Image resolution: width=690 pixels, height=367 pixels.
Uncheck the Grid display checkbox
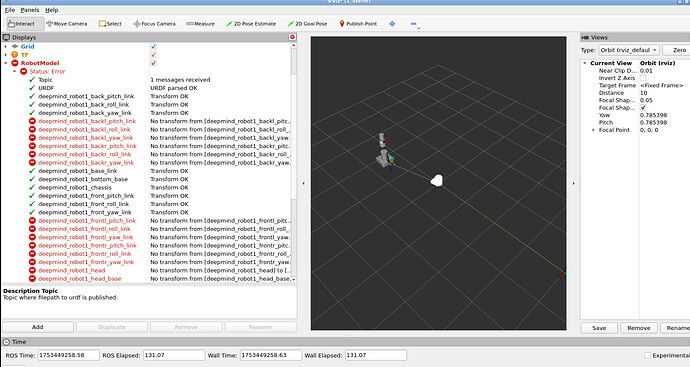pos(153,46)
